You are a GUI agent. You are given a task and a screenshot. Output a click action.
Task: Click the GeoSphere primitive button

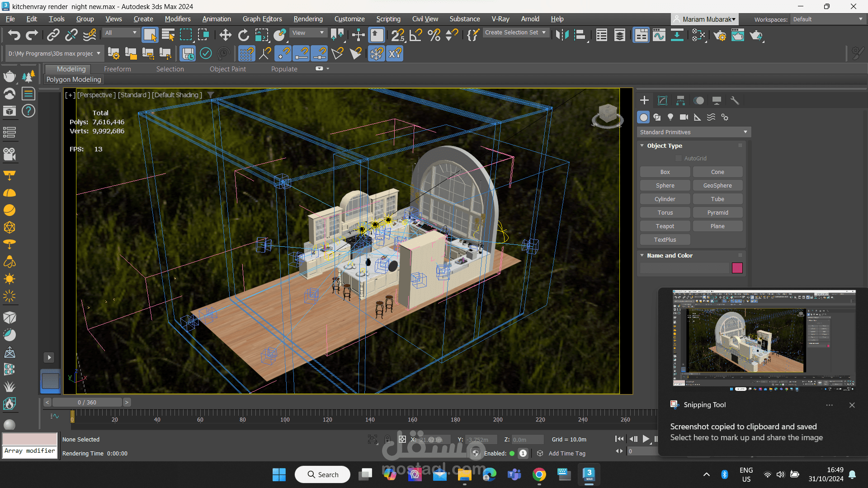click(717, 185)
